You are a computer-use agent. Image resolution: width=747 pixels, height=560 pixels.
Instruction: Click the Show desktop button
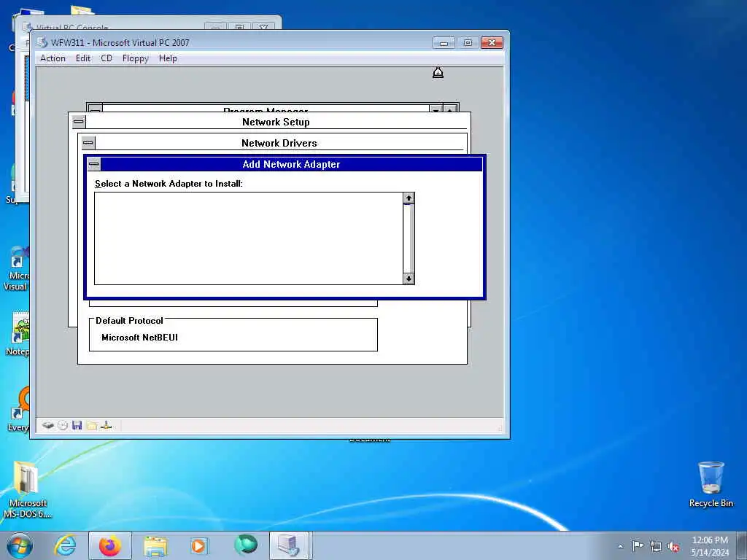[x=742, y=545]
